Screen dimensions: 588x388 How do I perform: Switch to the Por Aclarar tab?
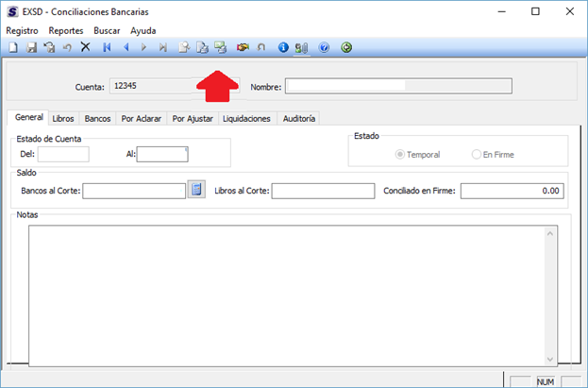tap(142, 119)
